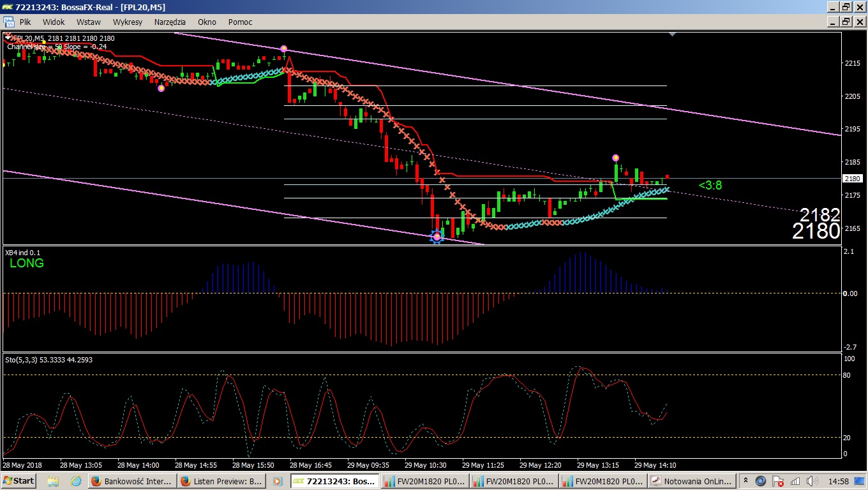Show hidden system tray icons

(745, 480)
